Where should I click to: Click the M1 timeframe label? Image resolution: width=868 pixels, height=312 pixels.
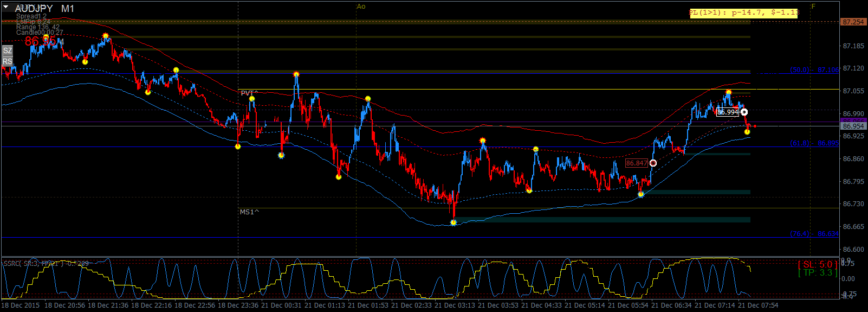coord(68,9)
